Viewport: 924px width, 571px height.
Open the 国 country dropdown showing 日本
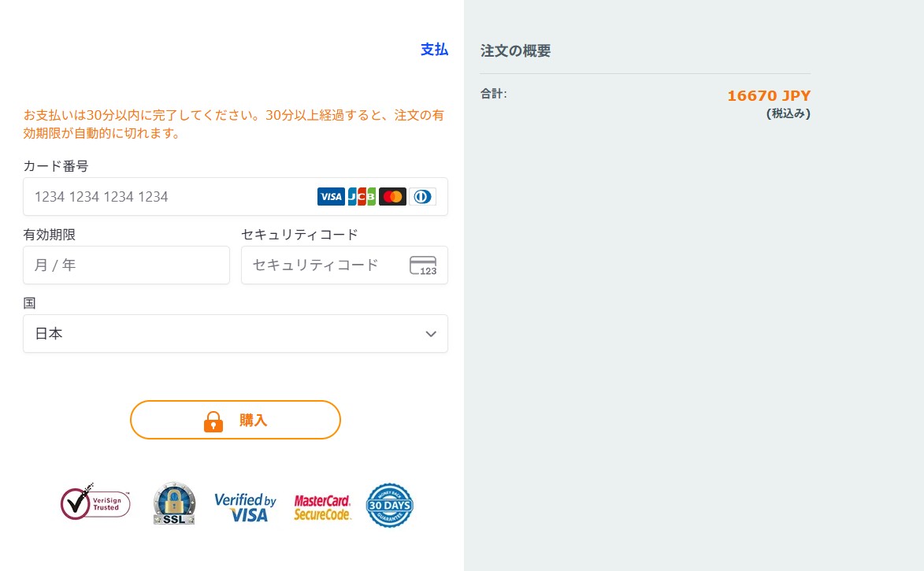(235, 334)
